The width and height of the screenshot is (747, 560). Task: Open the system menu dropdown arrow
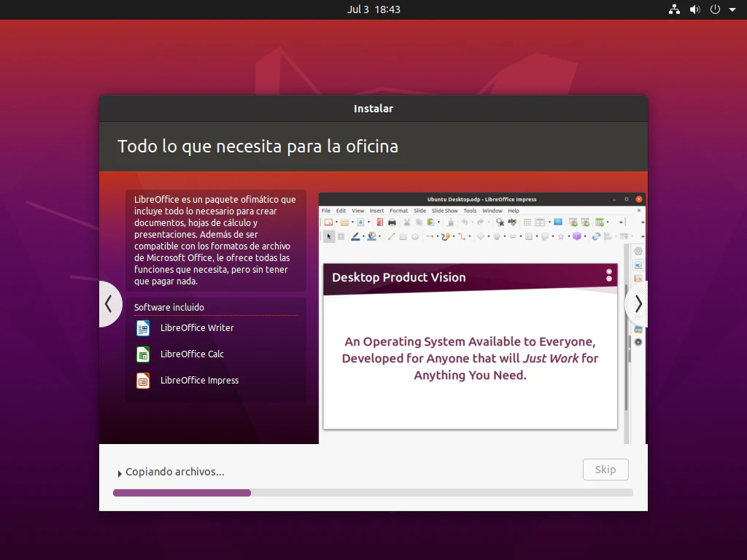coord(732,9)
